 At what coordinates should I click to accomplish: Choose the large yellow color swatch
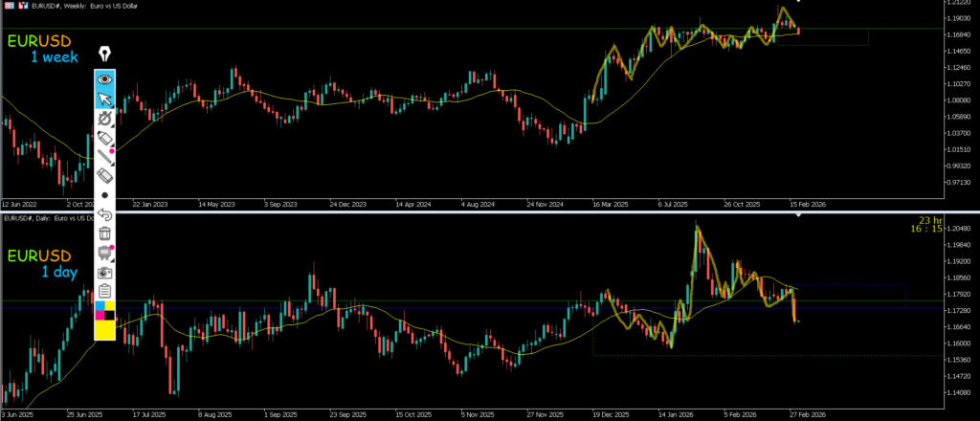[105, 331]
